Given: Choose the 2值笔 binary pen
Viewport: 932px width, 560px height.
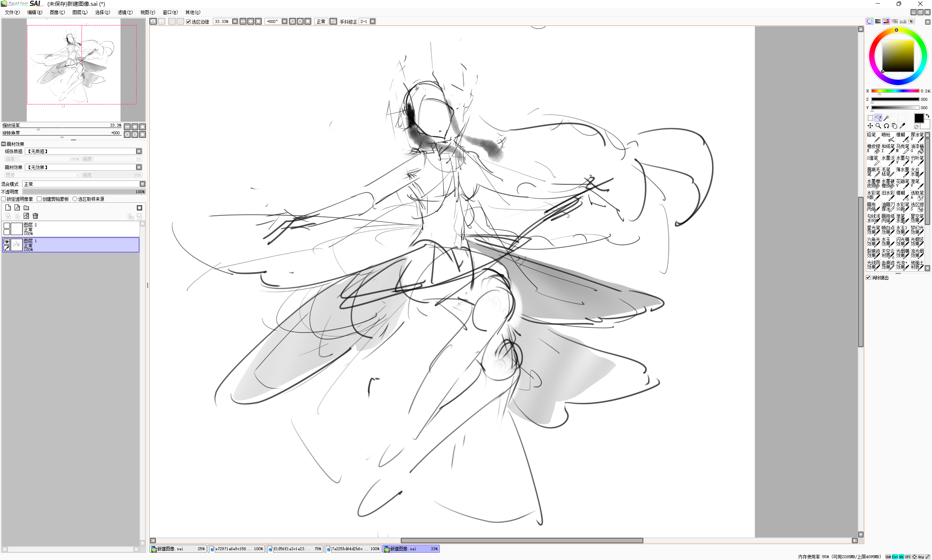Looking at the screenshot, I should [873, 160].
